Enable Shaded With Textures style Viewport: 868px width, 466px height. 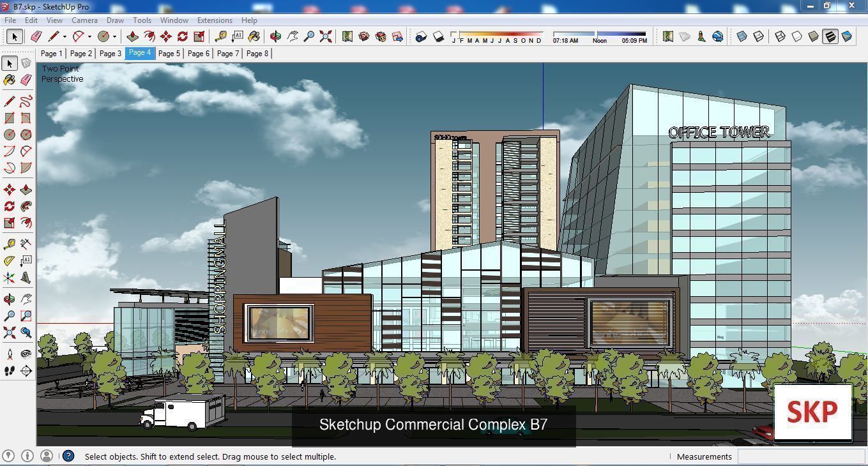(x=830, y=36)
